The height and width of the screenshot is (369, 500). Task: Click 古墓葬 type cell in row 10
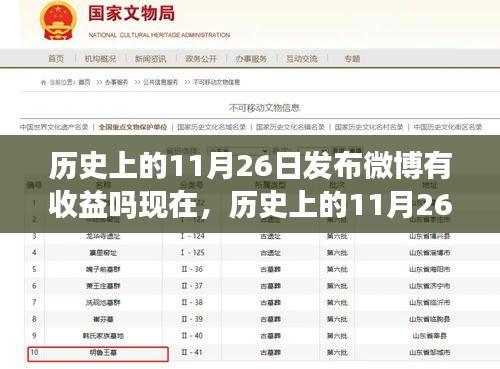coord(270,352)
